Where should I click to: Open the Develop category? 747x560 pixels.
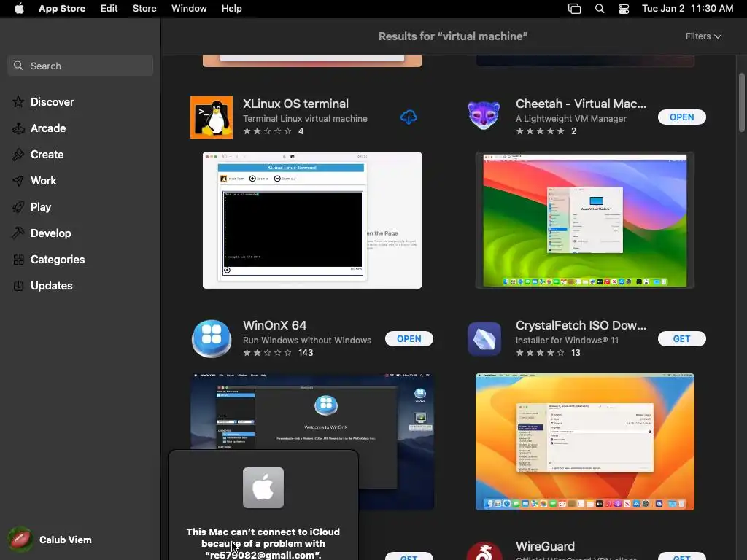pos(50,233)
